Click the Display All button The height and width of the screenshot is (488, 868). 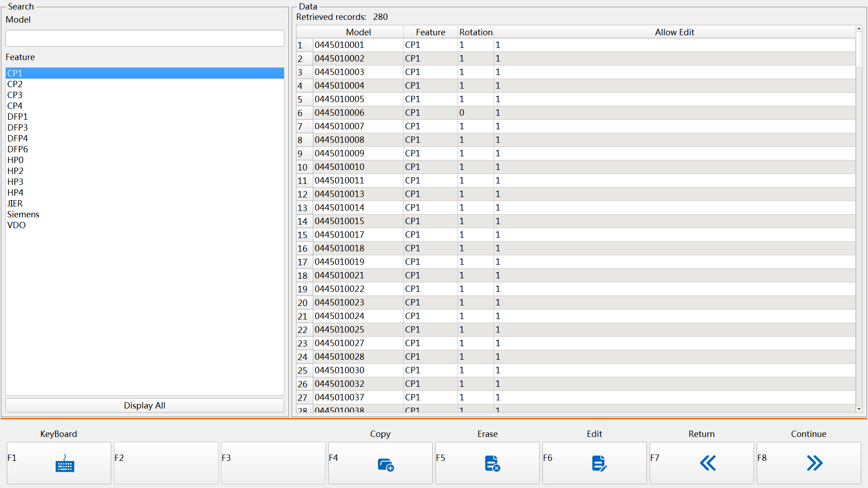coord(145,405)
